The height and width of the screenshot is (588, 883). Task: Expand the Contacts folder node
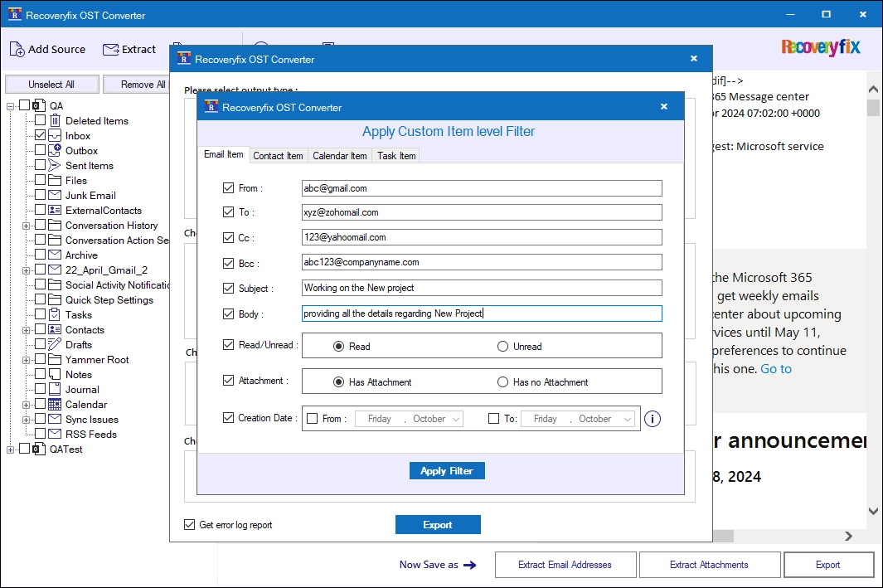(26, 330)
